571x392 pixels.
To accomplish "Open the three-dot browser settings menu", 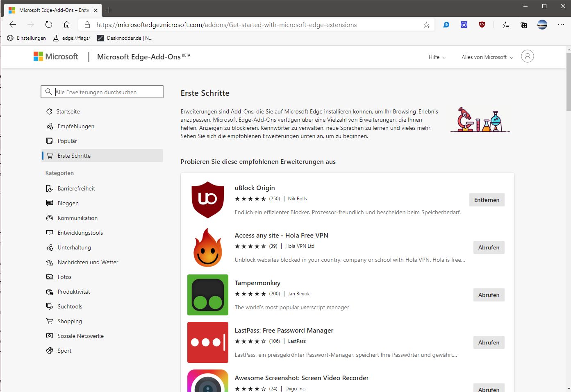I will click(561, 25).
